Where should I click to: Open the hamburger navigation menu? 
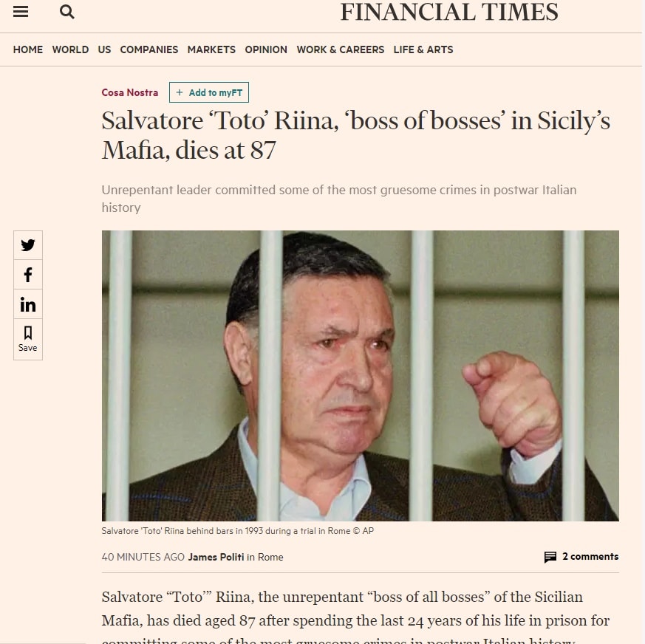(21, 12)
